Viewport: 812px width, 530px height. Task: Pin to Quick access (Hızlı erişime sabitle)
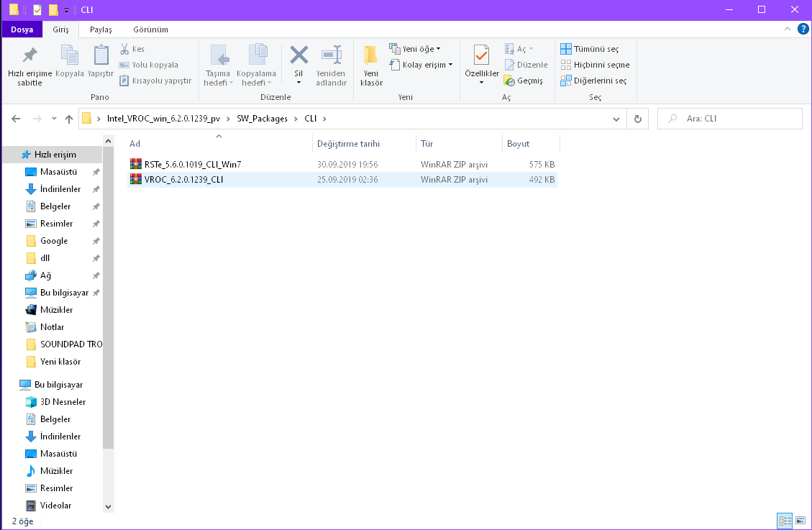click(29, 65)
